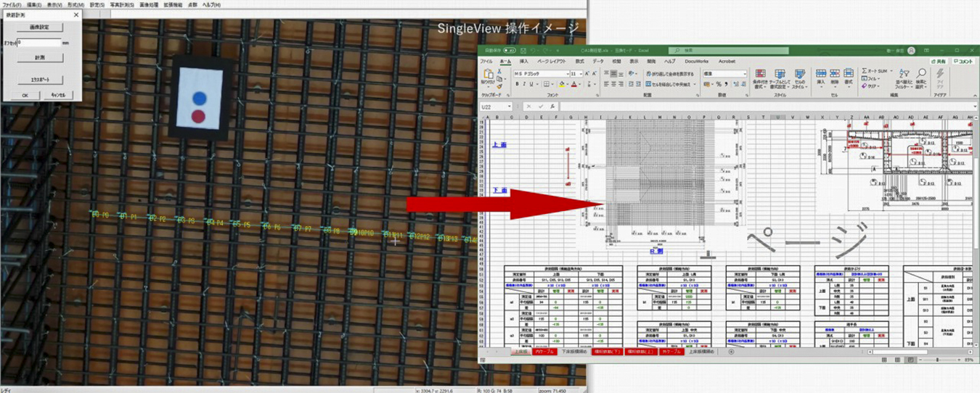
Task: Apply the yellow Fill Color
Action: click(562, 84)
